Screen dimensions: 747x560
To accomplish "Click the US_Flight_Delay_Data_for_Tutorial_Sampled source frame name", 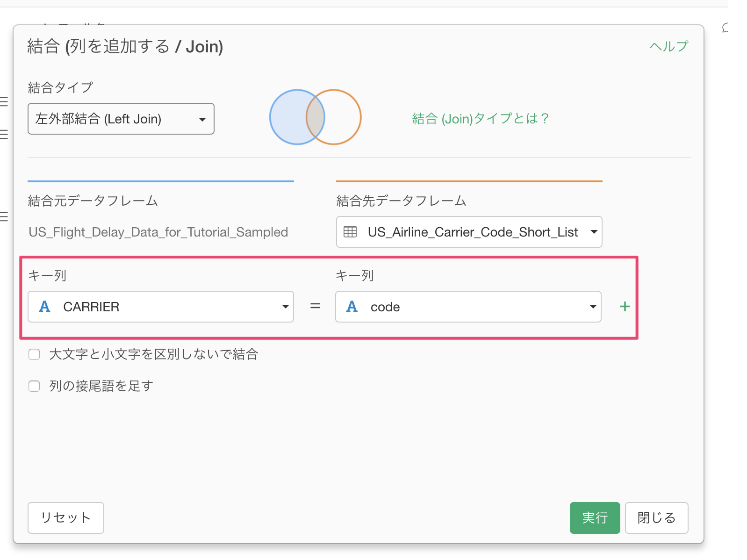I will tap(158, 232).
